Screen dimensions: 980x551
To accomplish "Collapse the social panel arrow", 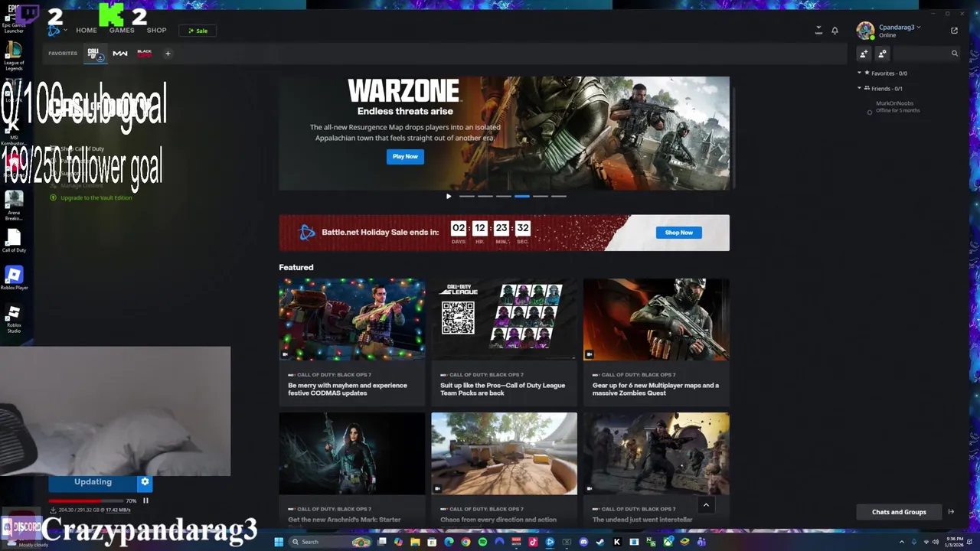I will tap(951, 512).
